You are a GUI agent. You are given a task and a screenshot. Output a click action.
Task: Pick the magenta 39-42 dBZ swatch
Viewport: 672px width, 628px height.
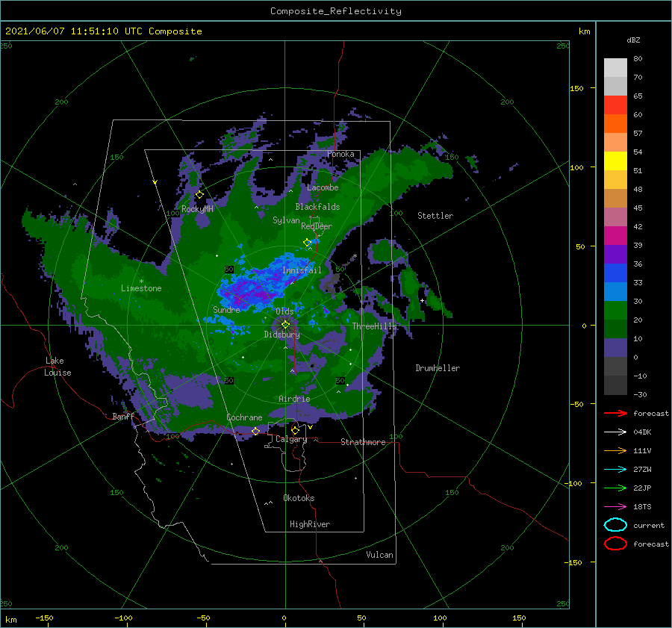pos(615,236)
